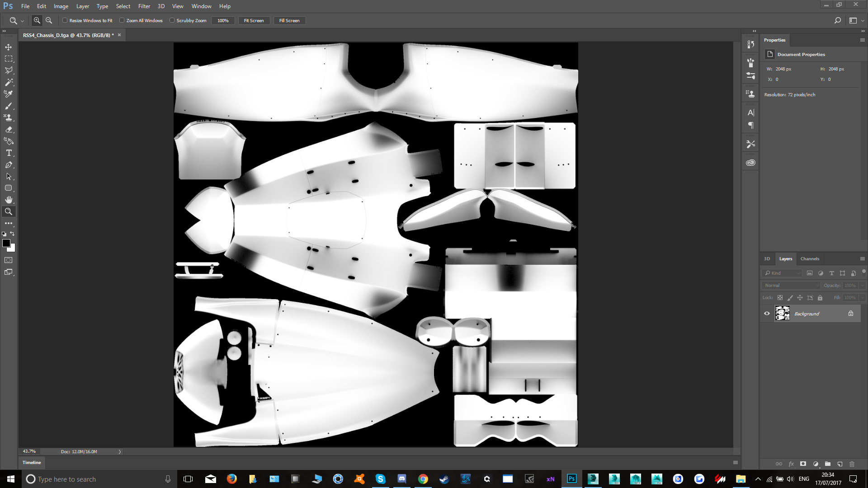Viewport: 868px width, 488px height.
Task: Click the search icon in options bar
Action: pos(837,20)
